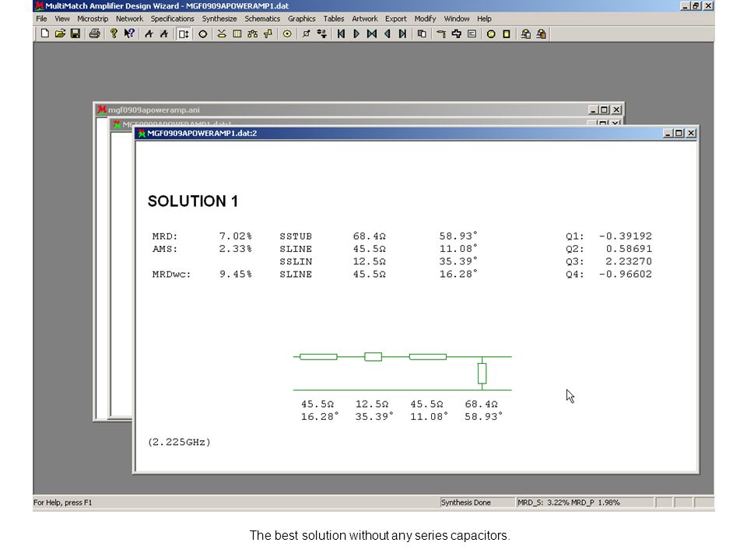Click the Save floppy disk icon
The width and height of the screenshot is (747, 560).
click(75, 33)
